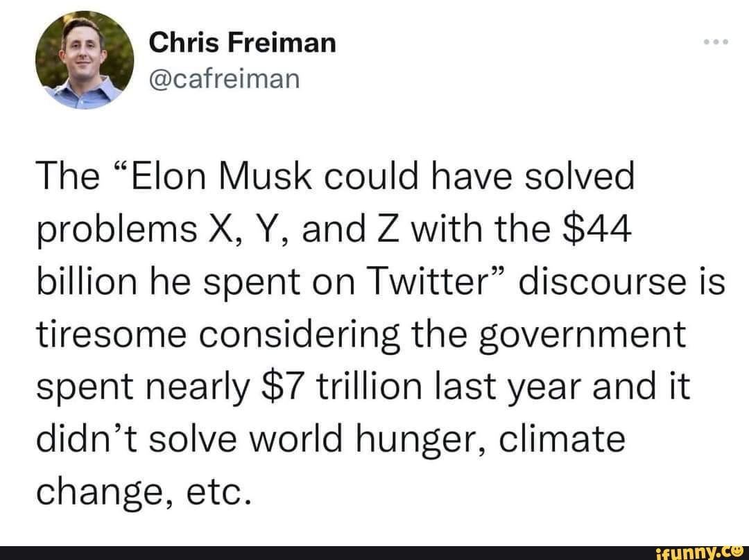Open Chris Freiman's profile via his display name
The height and width of the screenshot is (560, 749).
[x=241, y=42]
